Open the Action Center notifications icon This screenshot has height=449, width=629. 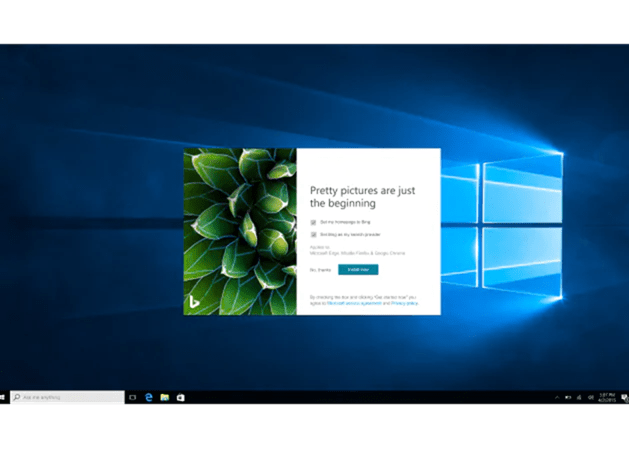point(625,397)
